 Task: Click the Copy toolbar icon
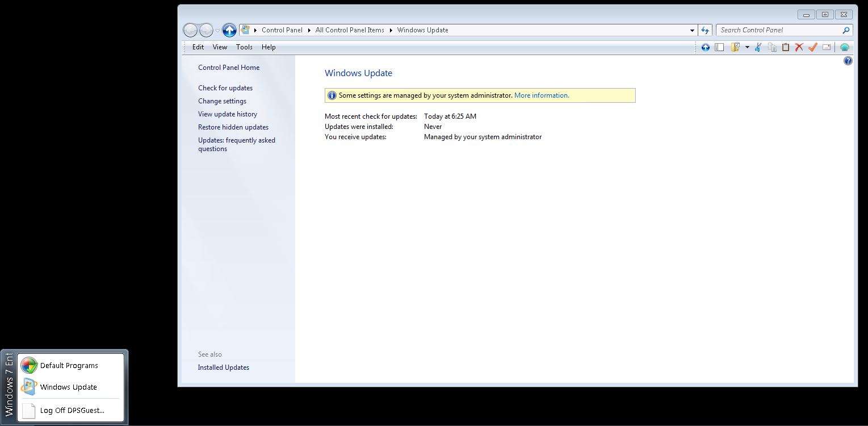[x=772, y=47]
